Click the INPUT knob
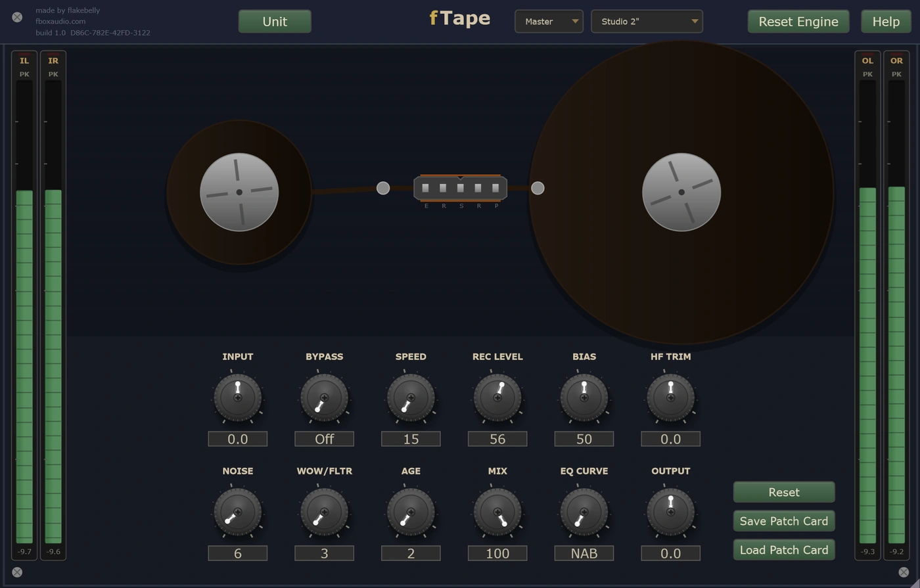 point(238,397)
